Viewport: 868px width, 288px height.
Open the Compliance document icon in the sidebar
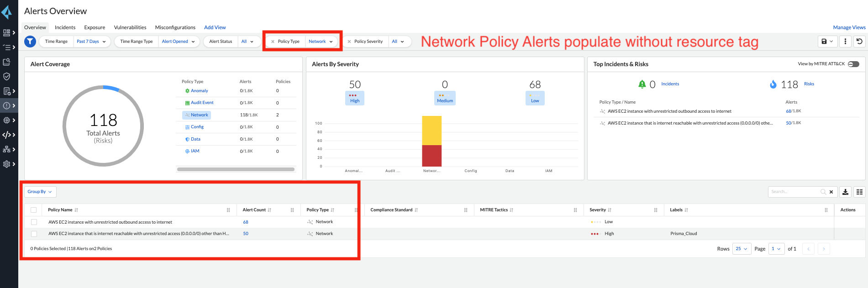pos(6,91)
